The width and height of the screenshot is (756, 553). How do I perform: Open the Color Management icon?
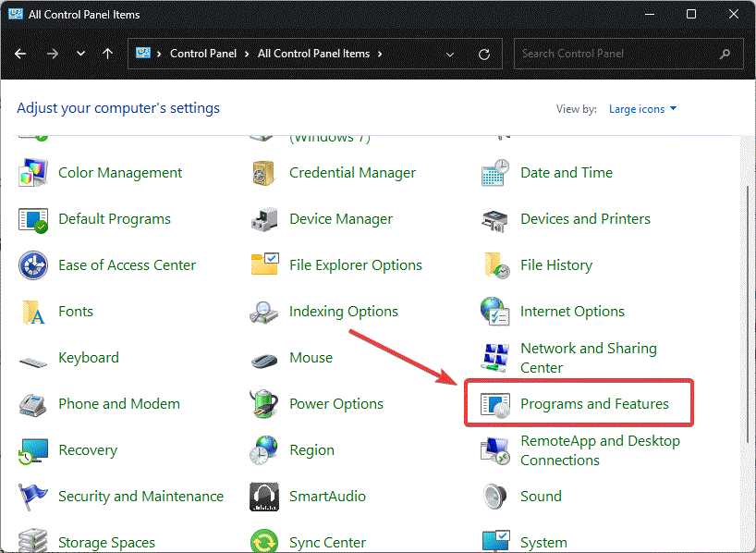tap(32, 172)
